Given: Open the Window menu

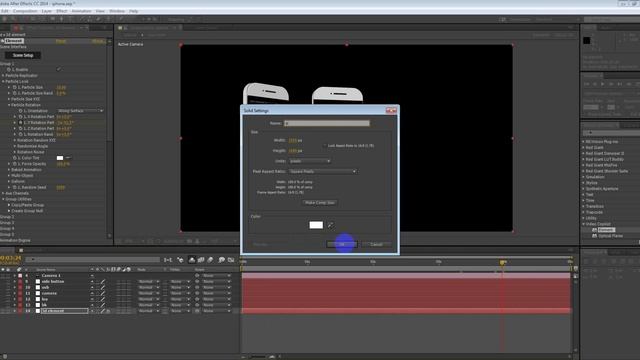Looking at the screenshot, I should click(x=117, y=11).
